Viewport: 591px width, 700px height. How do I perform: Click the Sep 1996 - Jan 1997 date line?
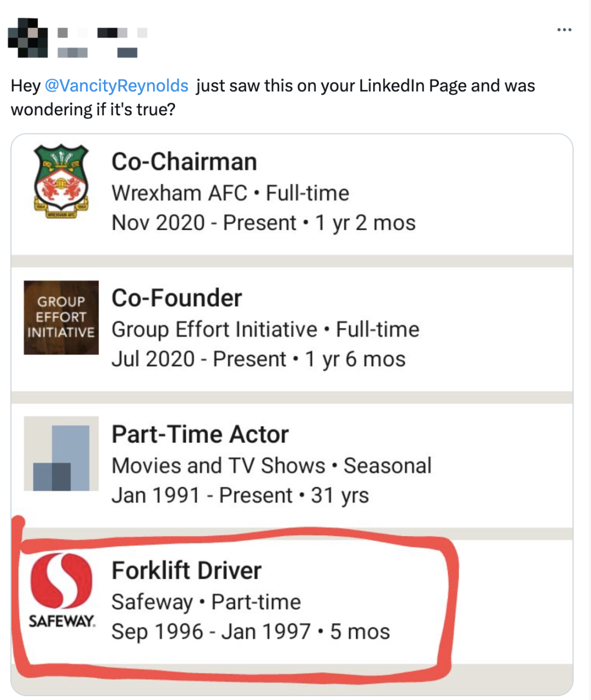tap(251, 632)
